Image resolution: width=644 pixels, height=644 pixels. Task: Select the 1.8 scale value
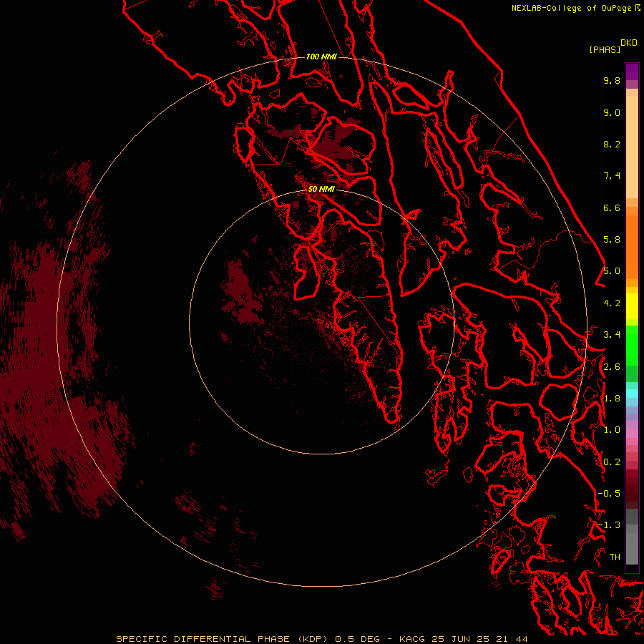coord(612,399)
